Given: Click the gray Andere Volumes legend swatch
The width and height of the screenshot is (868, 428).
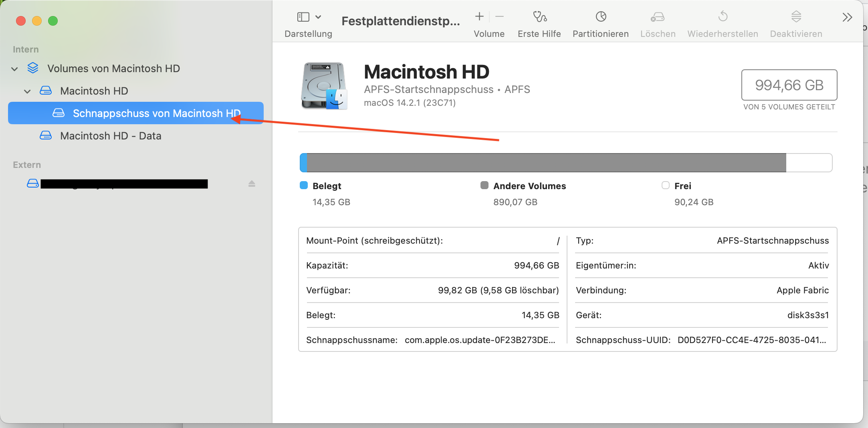Looking at the screenshot, I should tap(484, 185).
